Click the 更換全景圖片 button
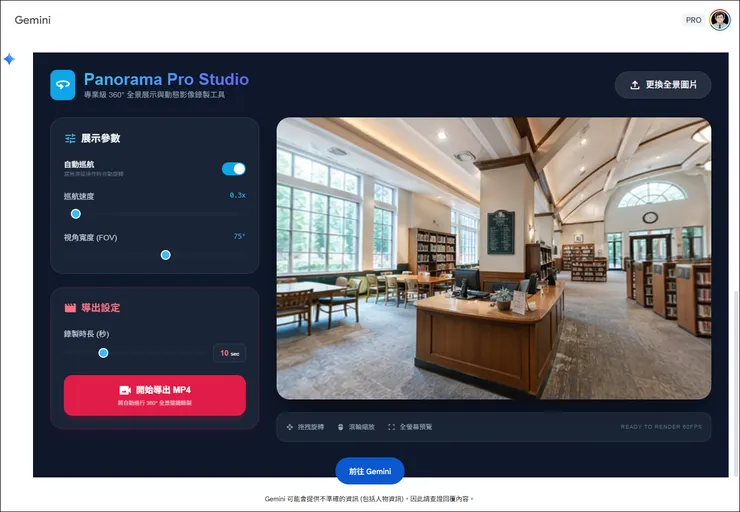The image size is (740, 512). click(663, 85)
